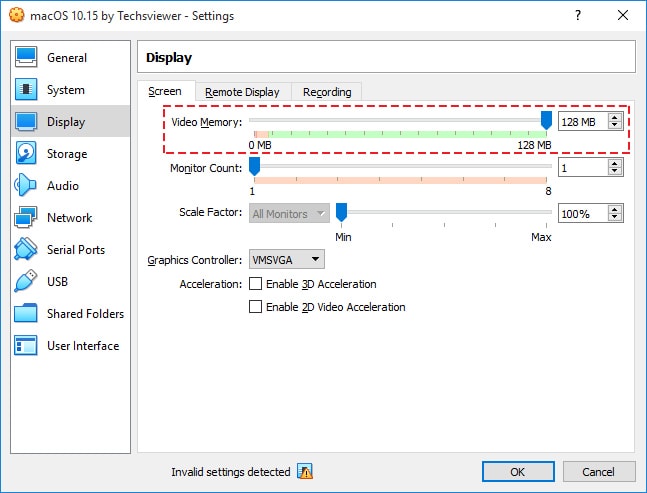Image resolution: width=647 pixels, height=493 pixels.
Task: Click the 0 MB video memory label
Action: (x=260, y=145)
